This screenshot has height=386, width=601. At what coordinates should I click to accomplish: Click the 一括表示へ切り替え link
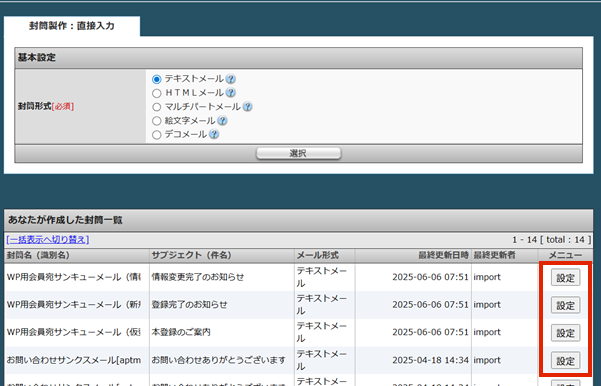coord(48,240)
